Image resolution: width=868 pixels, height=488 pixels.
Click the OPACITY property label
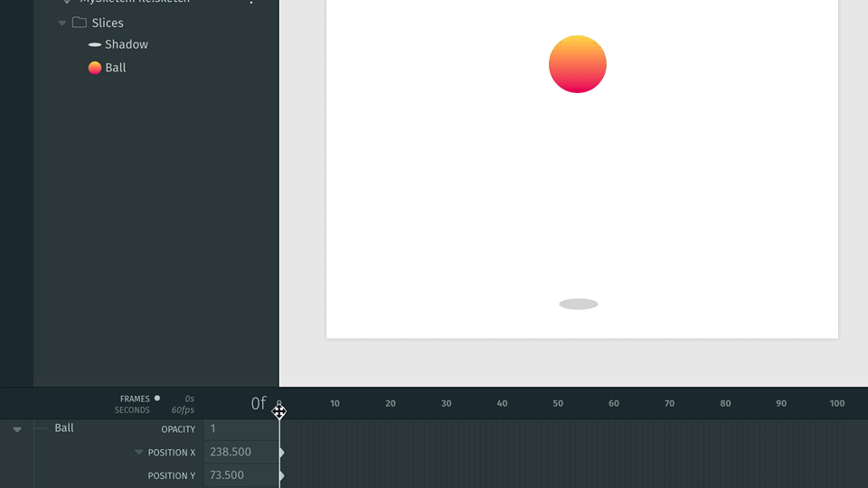(x=178, y=429)
